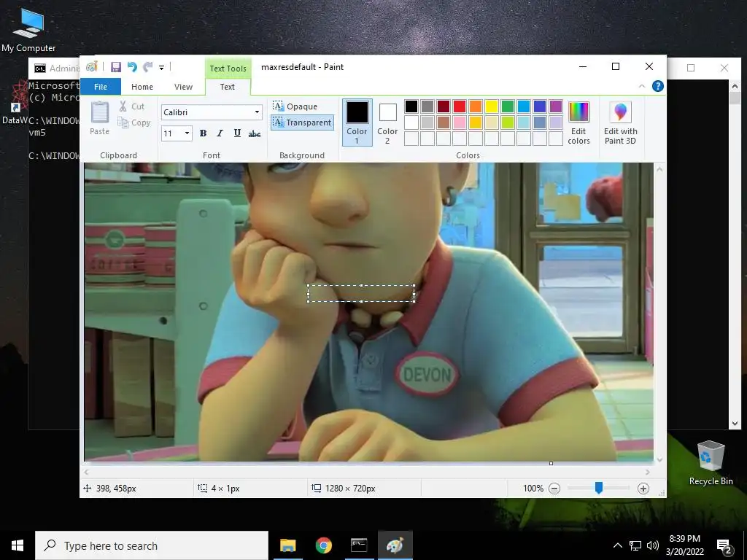The height and width of the screenshot is (560, 747).
Task: Click Command Prompt window scrollbar down arrow
Action: click(x=735, y=424)
